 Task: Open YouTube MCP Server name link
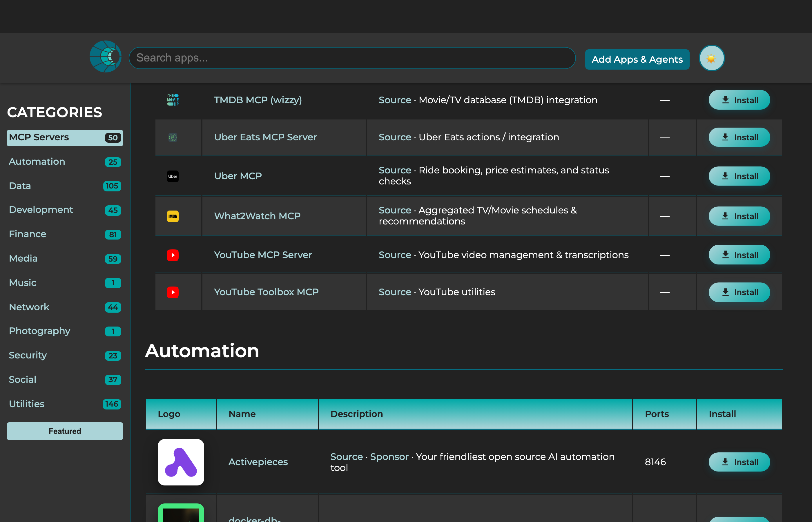(263, 255)
